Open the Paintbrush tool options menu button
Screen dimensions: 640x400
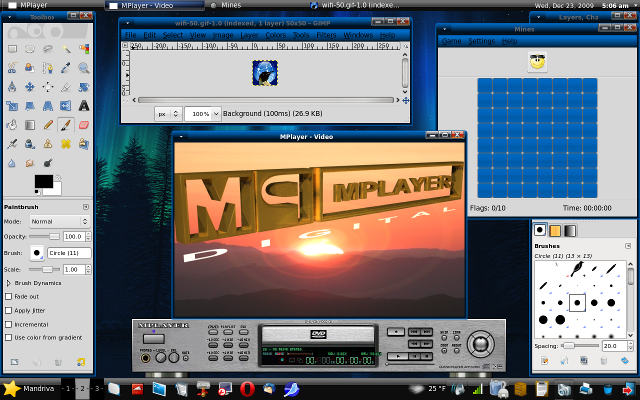[86, 207]
